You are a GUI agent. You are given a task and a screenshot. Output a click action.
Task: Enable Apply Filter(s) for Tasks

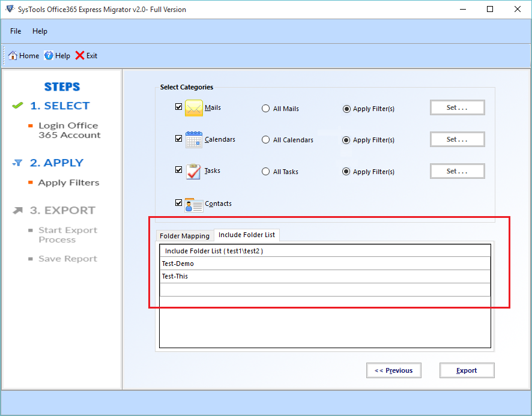point(346,171)
